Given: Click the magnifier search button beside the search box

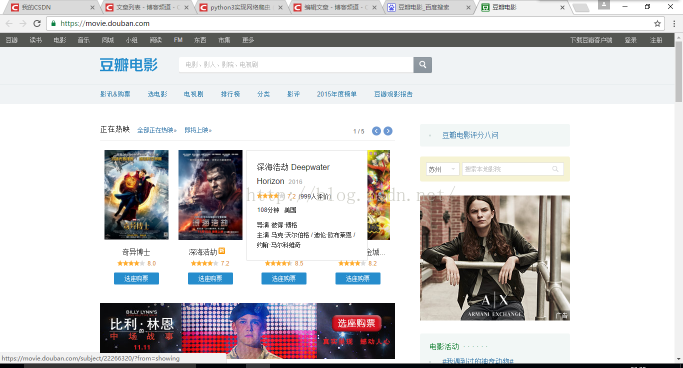Looking at the screenshot, I should pos(423,65).
